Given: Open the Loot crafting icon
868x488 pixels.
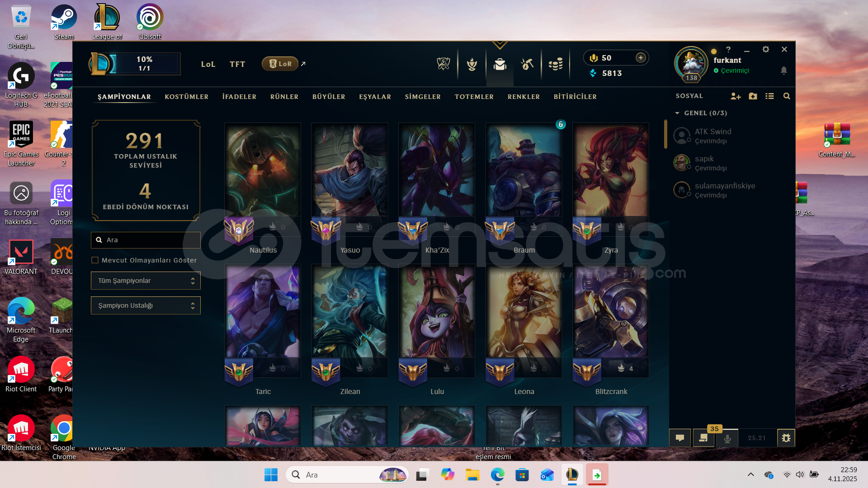Looking at the screenshot, I should 527,64.
